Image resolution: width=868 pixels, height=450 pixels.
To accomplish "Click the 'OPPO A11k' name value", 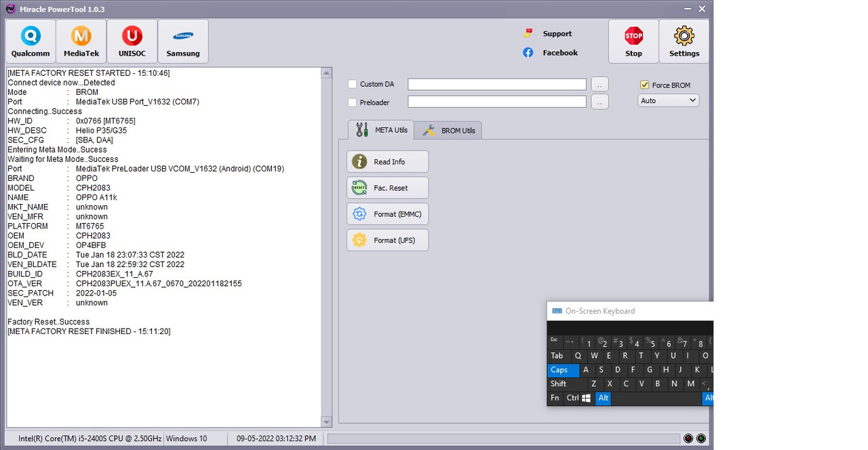I will (x=96, y=197).
